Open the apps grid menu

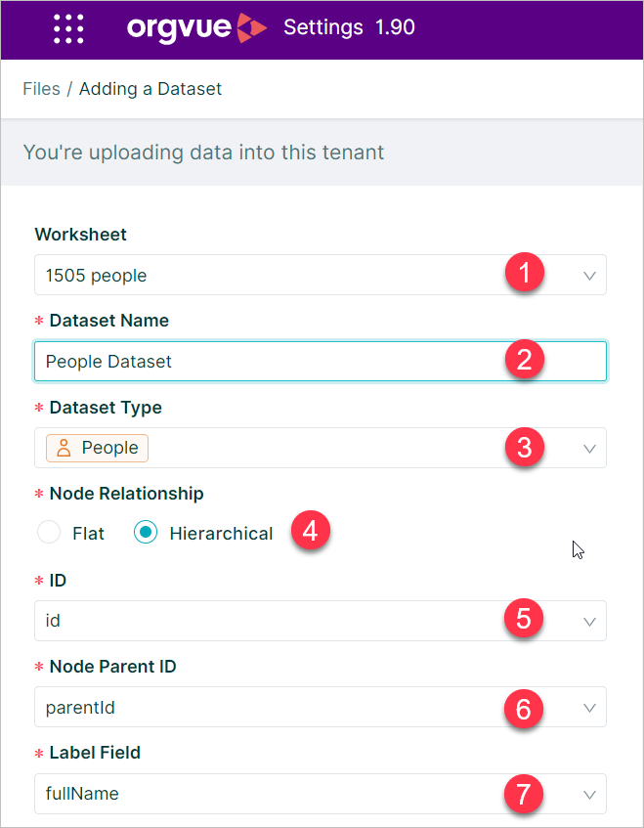[x=68, y=28]
